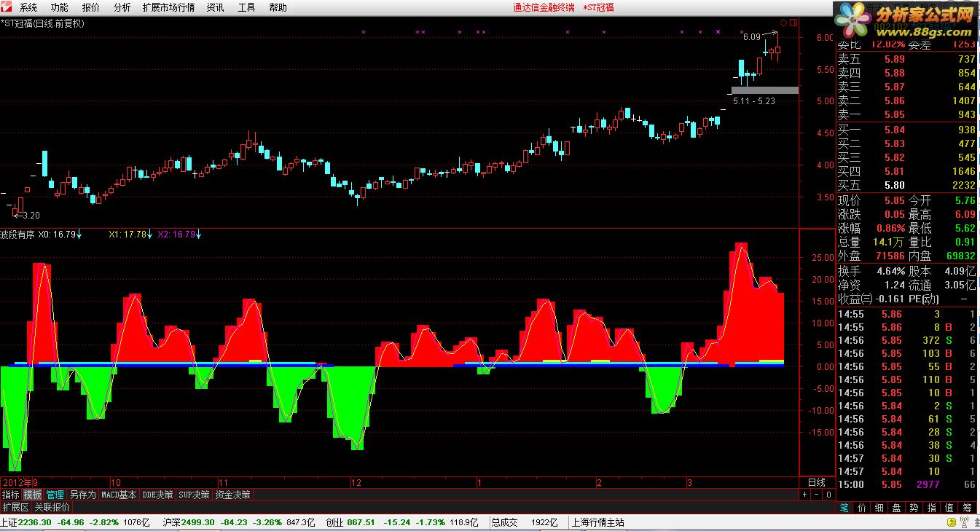This screenshot has height=531, width=980.
Task: Open the 扩展区 tab
Action: click(15, 507)
